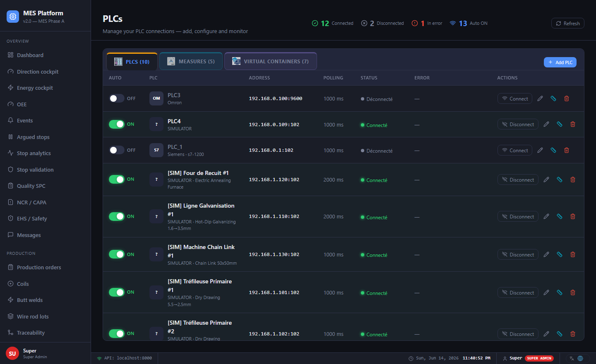Open link icon for PLC3

click(x=553, y=98)
